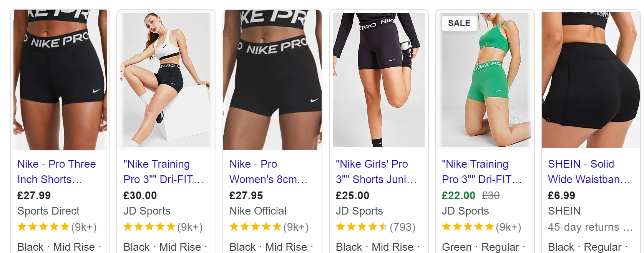This screenshot has width=644, height=253.
Task: Open the Sports Direct Nike Pro shorts image
Action: pyautogui.click(x=60, y=80)
